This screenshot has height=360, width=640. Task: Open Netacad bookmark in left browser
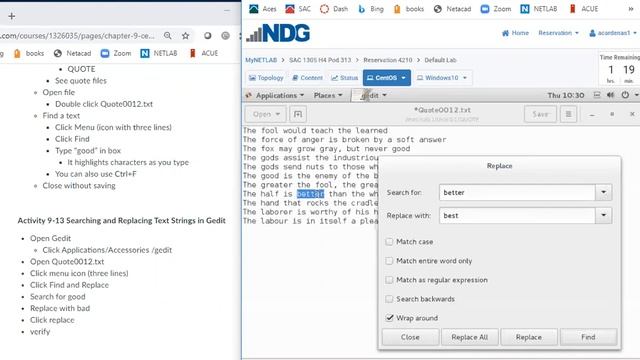(72, 53)
